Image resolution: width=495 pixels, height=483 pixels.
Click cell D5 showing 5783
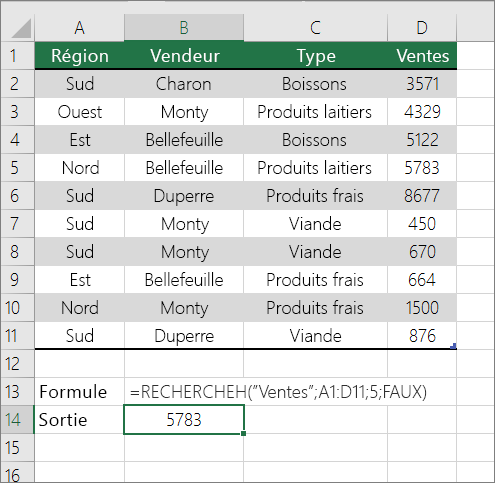(x=422, y=168)
